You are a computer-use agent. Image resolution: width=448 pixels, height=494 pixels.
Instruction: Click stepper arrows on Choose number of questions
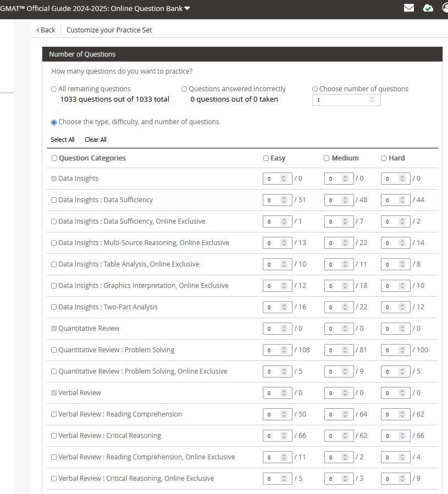372,99
